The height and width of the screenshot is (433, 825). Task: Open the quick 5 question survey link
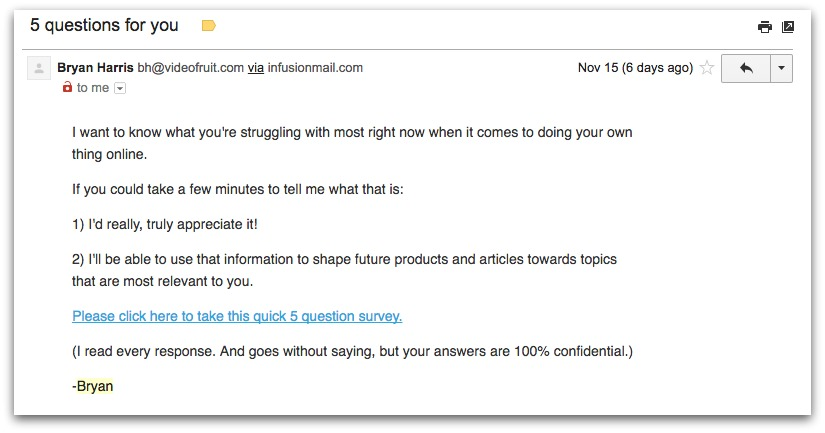click(237, 316)
